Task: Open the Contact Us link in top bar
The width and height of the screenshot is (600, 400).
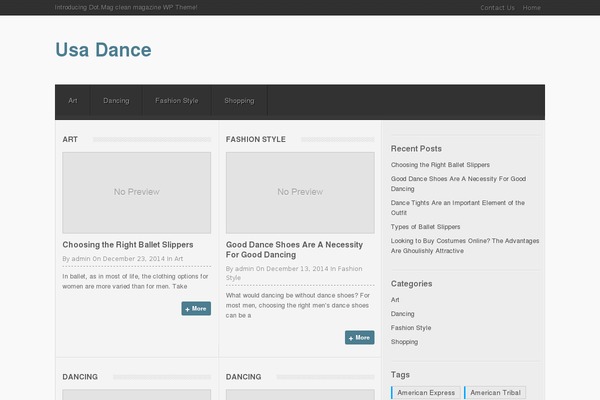Action: pyautogui.click(x=497, y=8)
